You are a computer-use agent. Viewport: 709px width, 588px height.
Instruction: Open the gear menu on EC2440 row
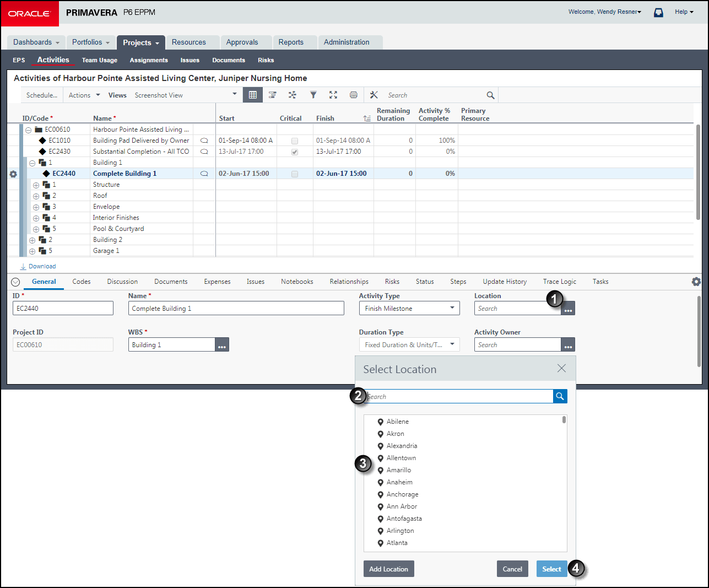click(13, 174)
